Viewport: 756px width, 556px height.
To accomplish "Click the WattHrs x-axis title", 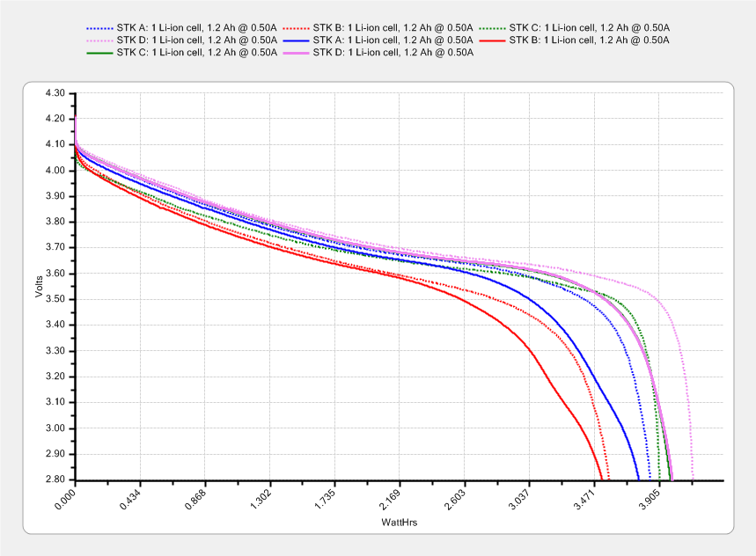I will [399, 523].
